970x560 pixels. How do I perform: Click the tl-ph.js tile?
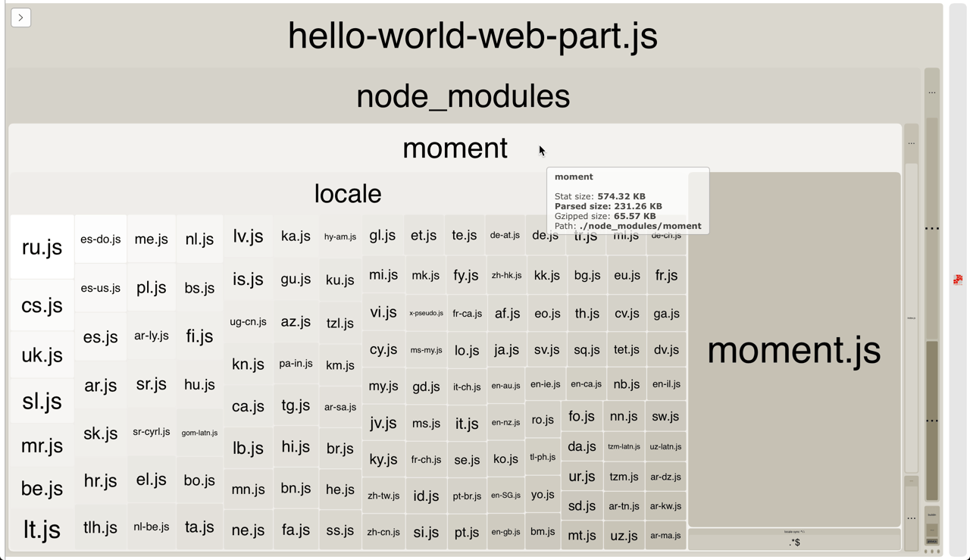point(543,457)
